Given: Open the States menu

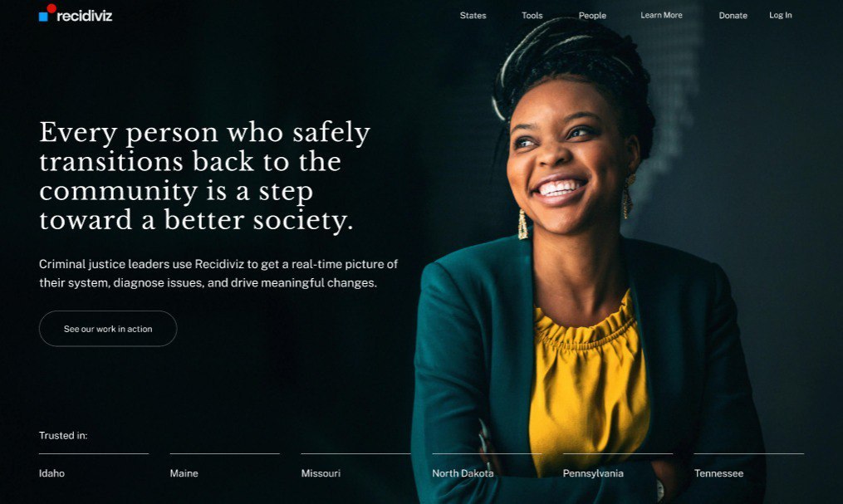Looking at the screenshot, I should (473, 16).
